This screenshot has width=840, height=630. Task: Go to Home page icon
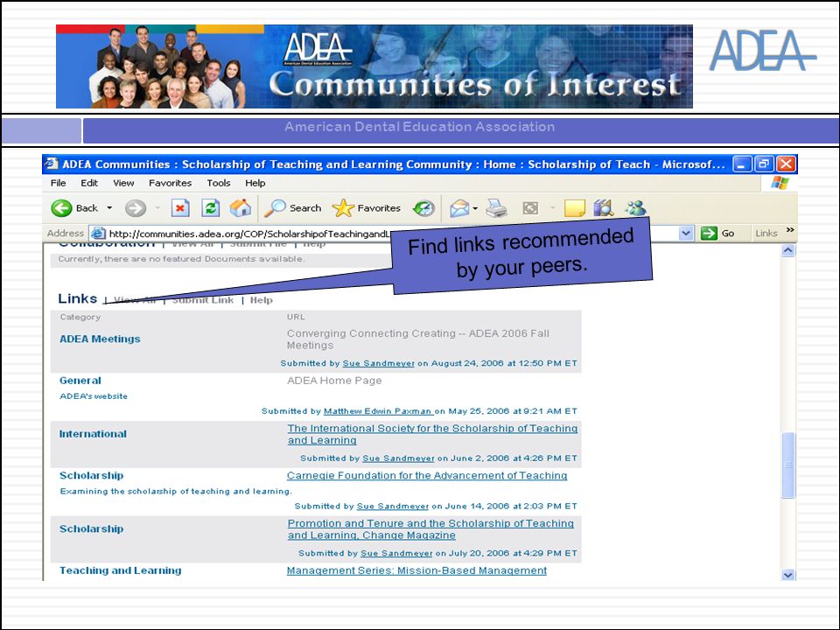click(241, 208)
